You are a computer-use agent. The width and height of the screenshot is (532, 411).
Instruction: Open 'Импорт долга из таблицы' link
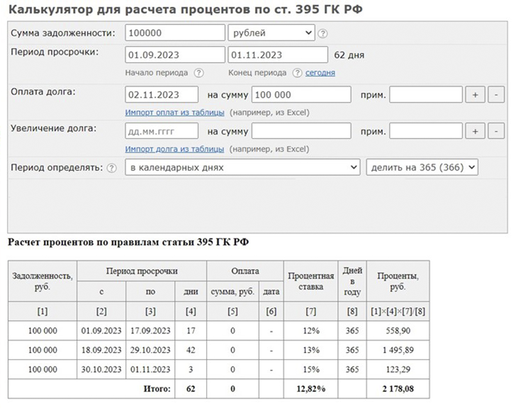[x=174, y=149]
